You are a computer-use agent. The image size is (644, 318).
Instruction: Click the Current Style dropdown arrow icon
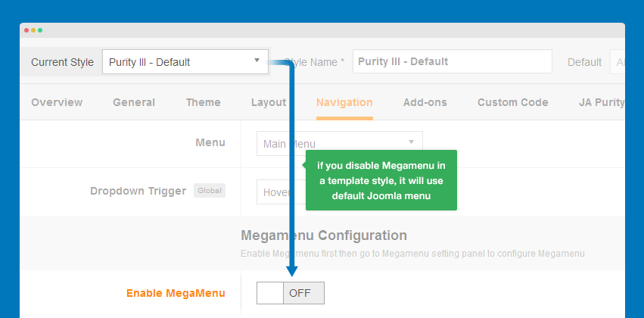pos(257,61)
